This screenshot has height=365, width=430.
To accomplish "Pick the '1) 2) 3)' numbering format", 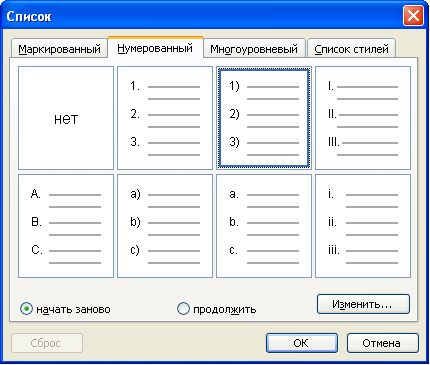I will coord(264,118).
